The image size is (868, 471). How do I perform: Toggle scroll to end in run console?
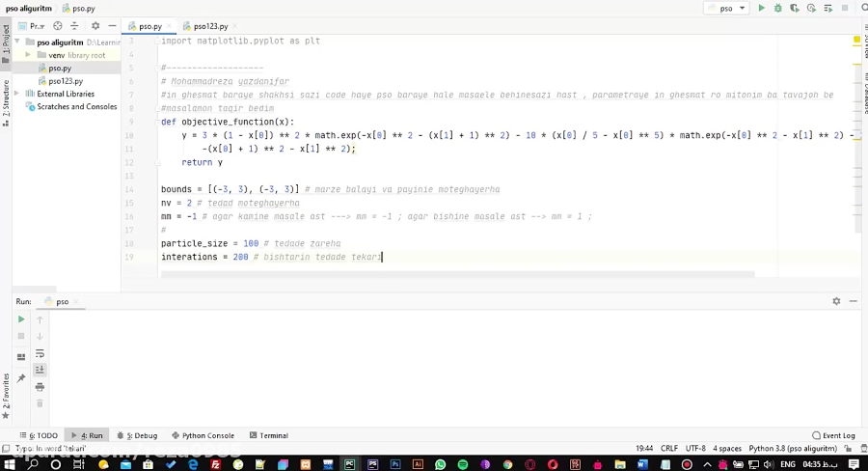point(40,370)
